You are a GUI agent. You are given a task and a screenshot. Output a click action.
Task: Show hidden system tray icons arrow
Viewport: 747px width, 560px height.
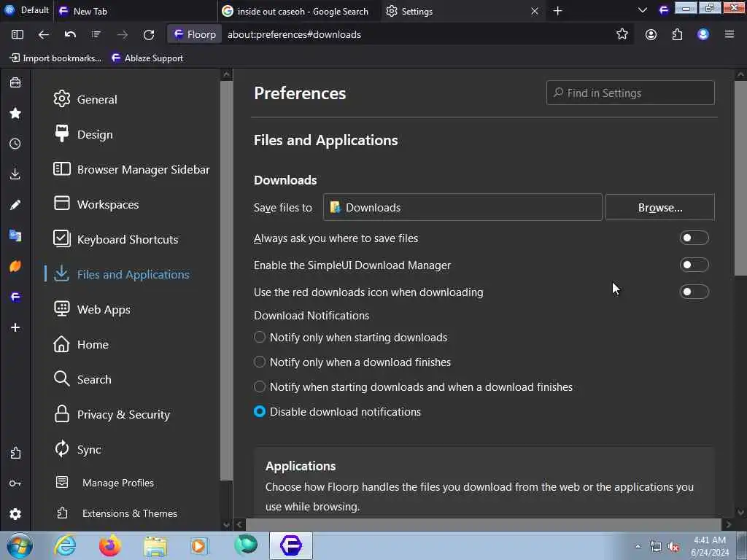pyautogui.click(x=638, y=546)
